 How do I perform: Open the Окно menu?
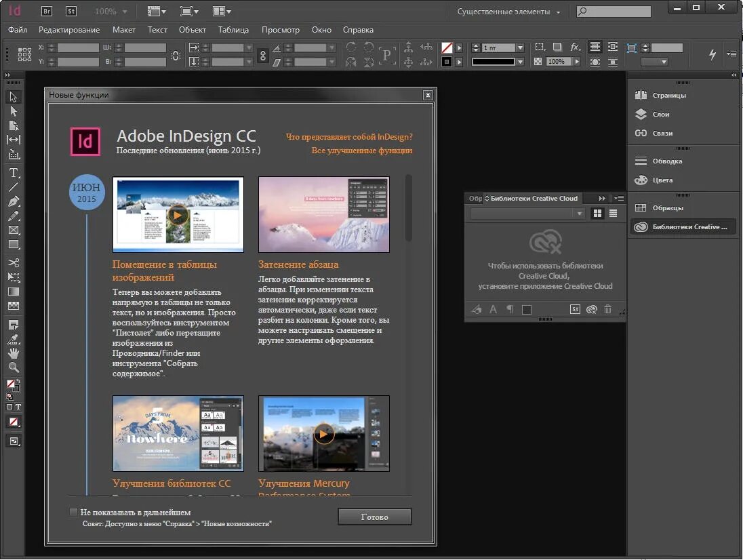321,30
